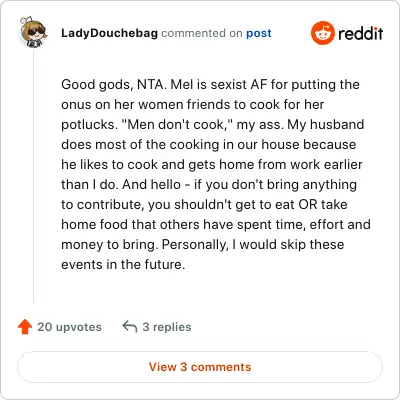
Task: Click the line starting "to contribute, you shouldn't"
Action: [204, 204]
